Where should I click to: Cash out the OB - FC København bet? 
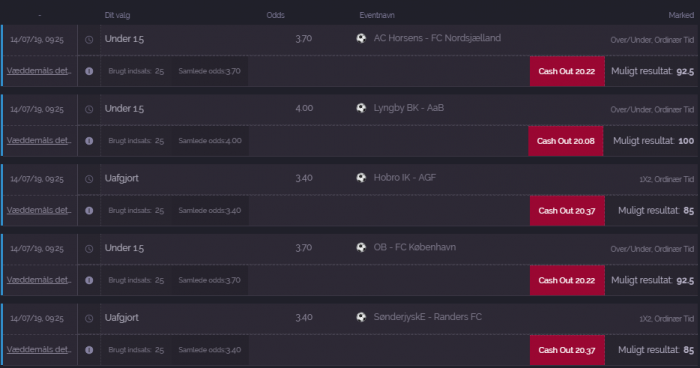point(567,280)
